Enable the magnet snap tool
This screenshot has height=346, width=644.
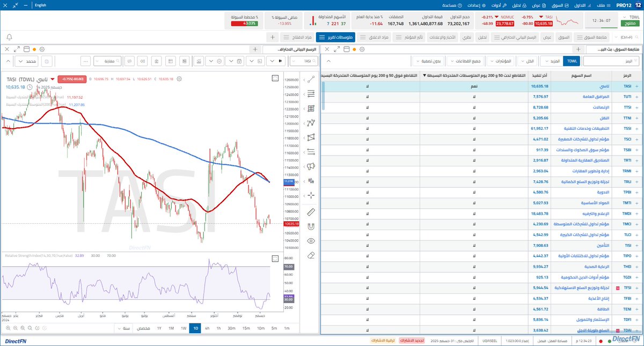(311, 226)
